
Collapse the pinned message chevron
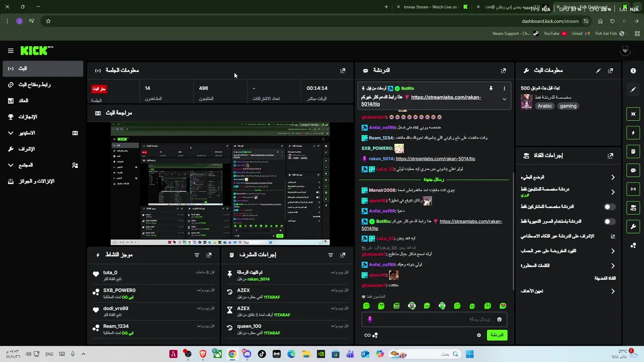coord(504,99)
